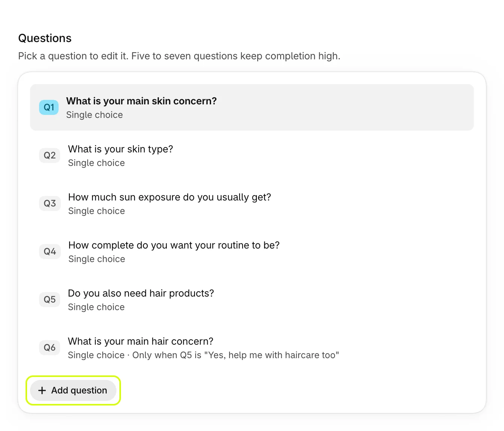The image size is (504, 431).
Task: Select the Q4 badge icon
Action: (x=50, y=252)
